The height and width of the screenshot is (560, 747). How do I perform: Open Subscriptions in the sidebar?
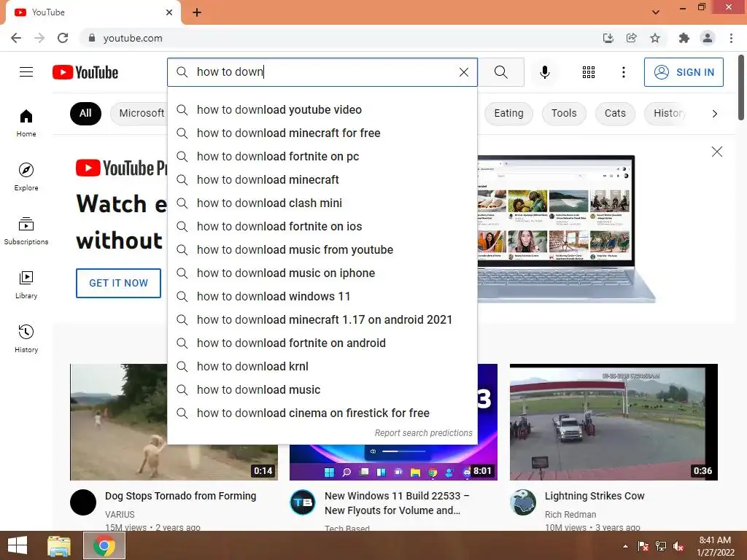click(x=26, y=231)
